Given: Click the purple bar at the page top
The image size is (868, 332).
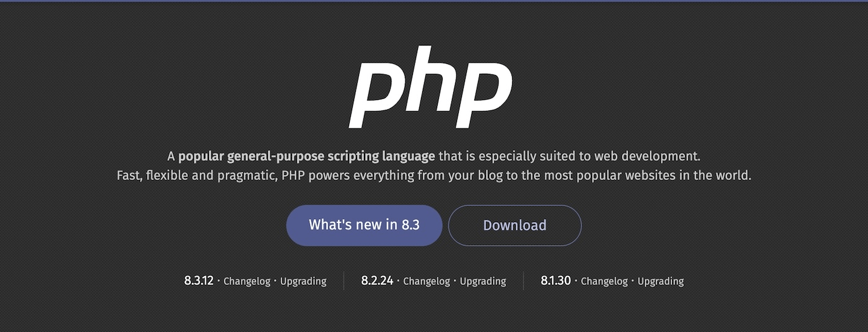Looking at the screenshot, I should click(434, 1).
